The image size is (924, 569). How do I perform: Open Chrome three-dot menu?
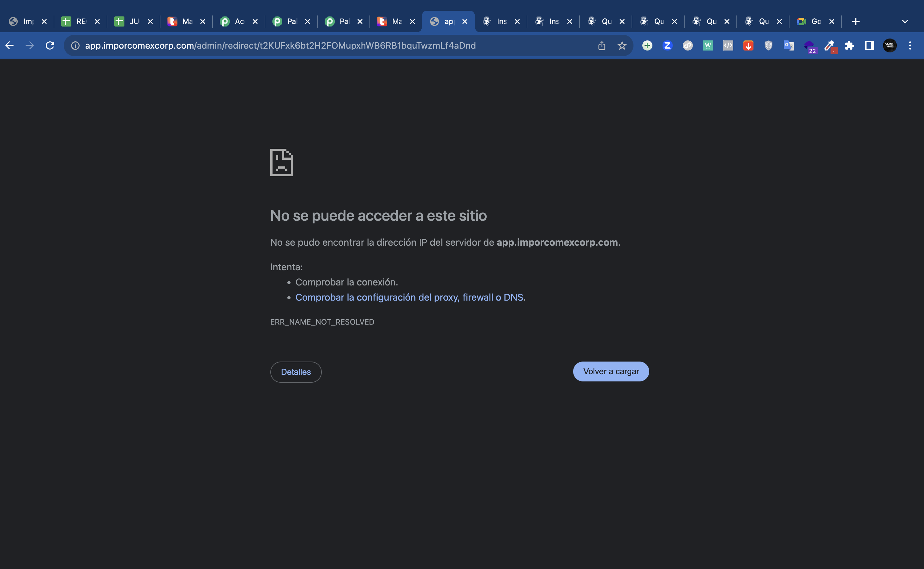pos(910,45)
